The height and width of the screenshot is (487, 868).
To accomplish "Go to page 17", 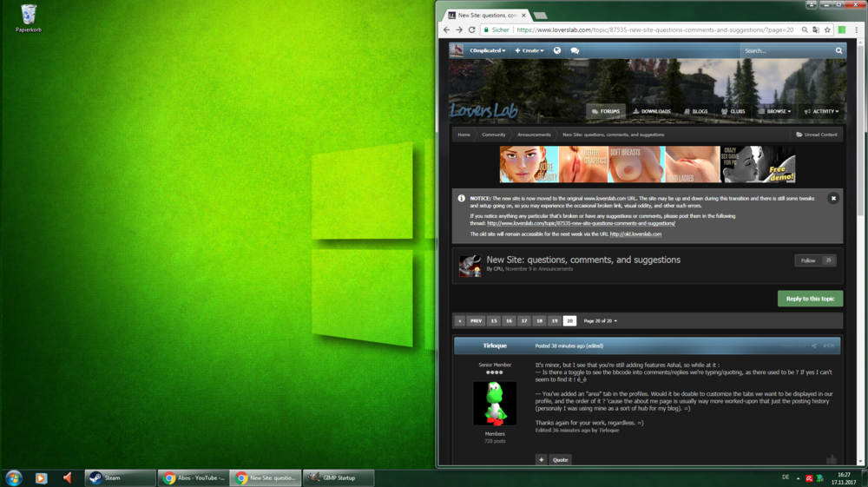I will click(x=523, y=321).
